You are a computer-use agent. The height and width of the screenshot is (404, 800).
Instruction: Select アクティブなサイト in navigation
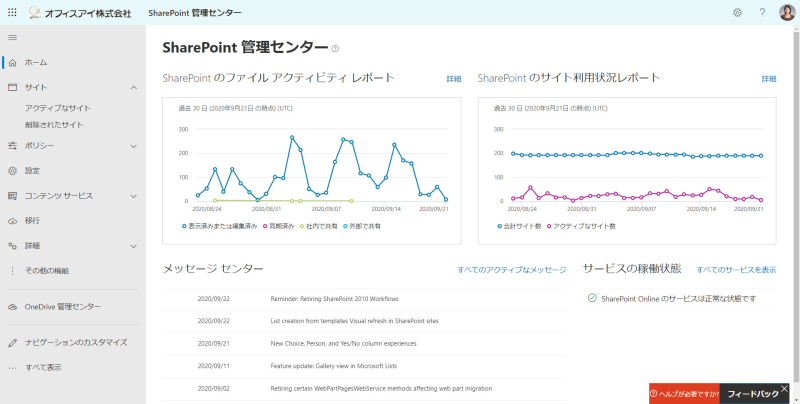(x=58, y=108)
